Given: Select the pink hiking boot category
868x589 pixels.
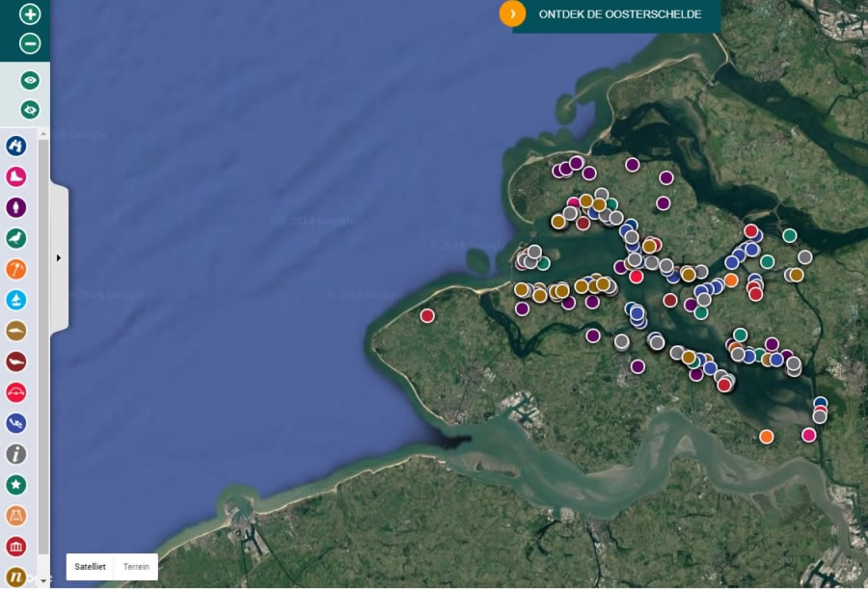Looking at the screenshot, I should (x=16, y=176).
